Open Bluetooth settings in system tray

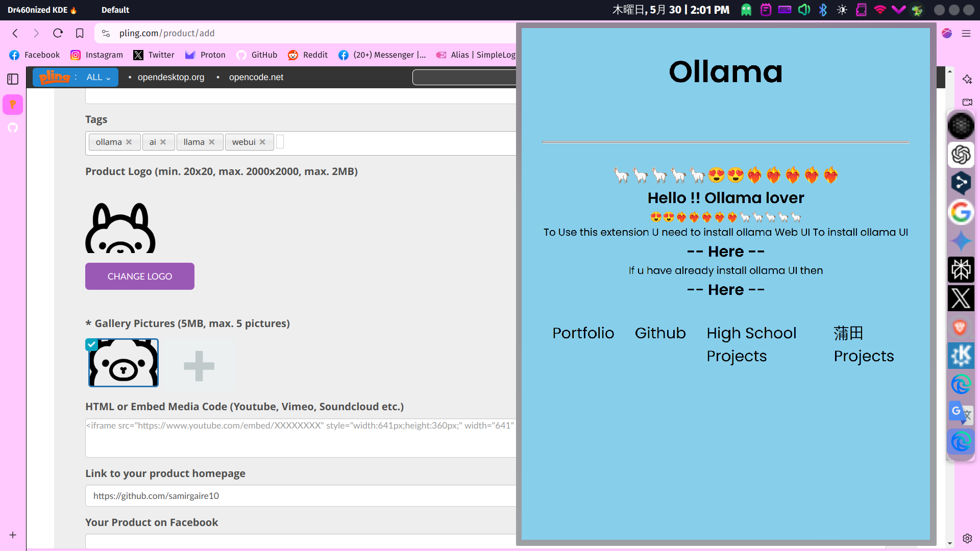[x=823, y=10]
